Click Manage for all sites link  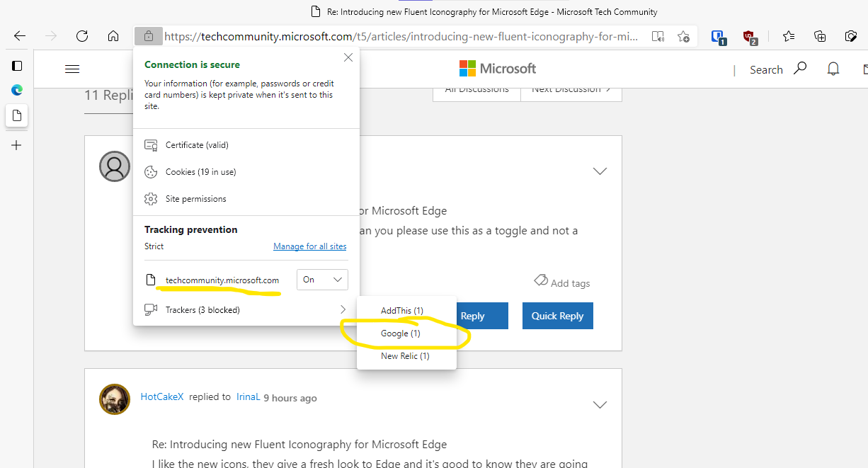pyautogui.click(x=310, y=246)
